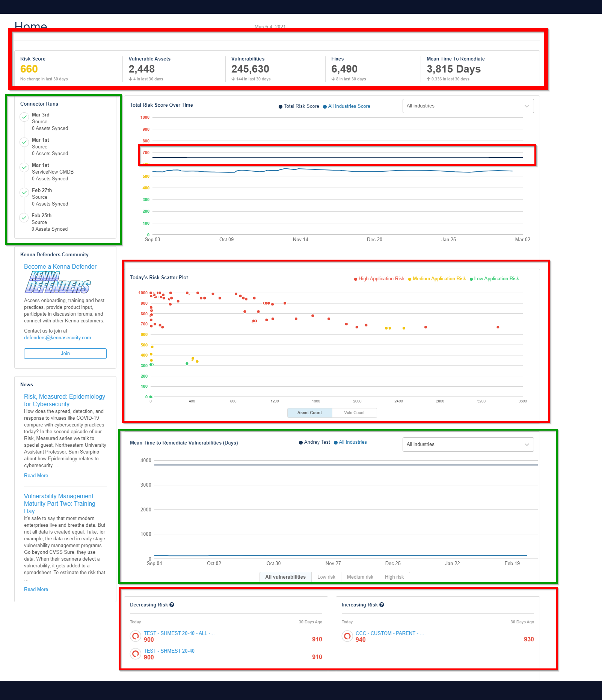Open All industries dropdown in Risk Score chart
The image size is (602, 700).
pos(468,106)
